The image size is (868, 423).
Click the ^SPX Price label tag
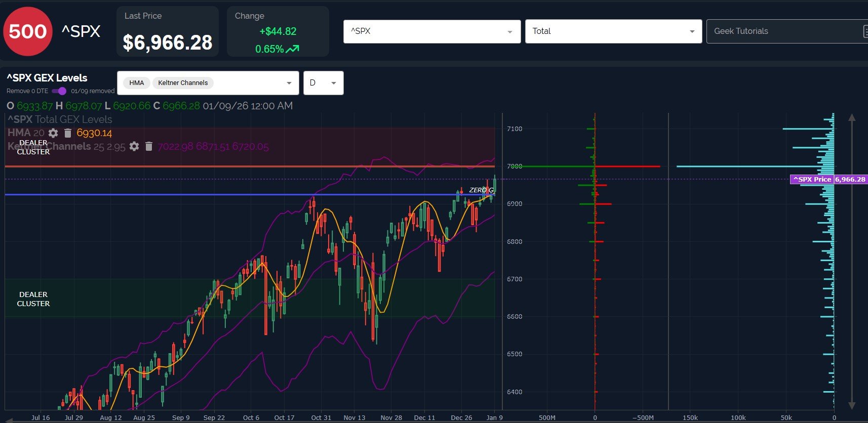click(x=812, y=179)
